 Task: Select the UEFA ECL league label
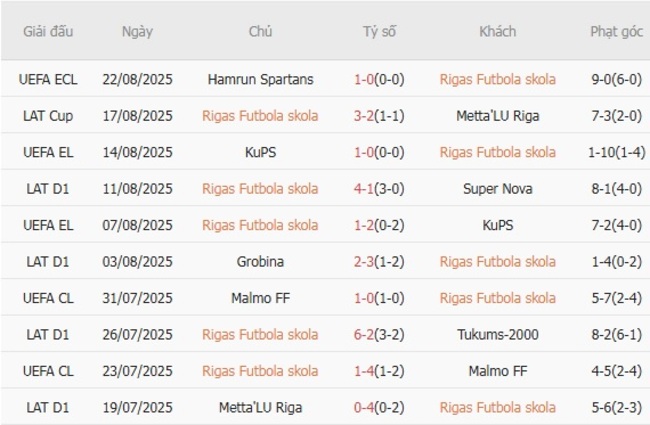click(49, 79)
